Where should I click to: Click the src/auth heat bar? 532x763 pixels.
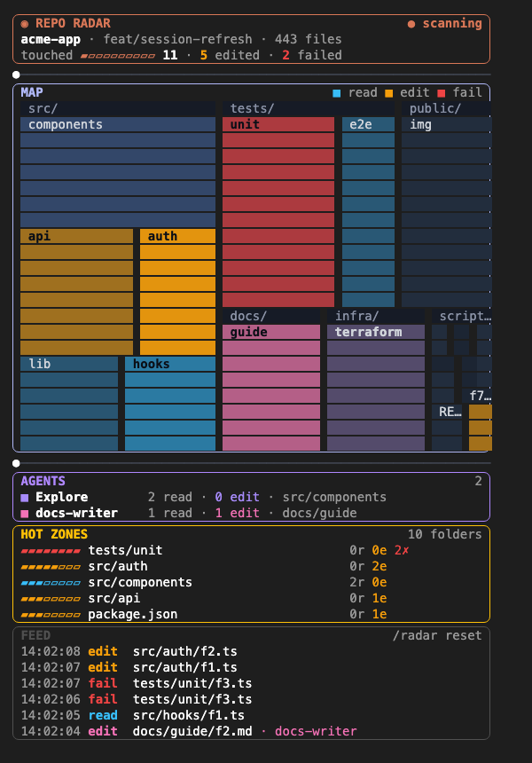[51, 568]
